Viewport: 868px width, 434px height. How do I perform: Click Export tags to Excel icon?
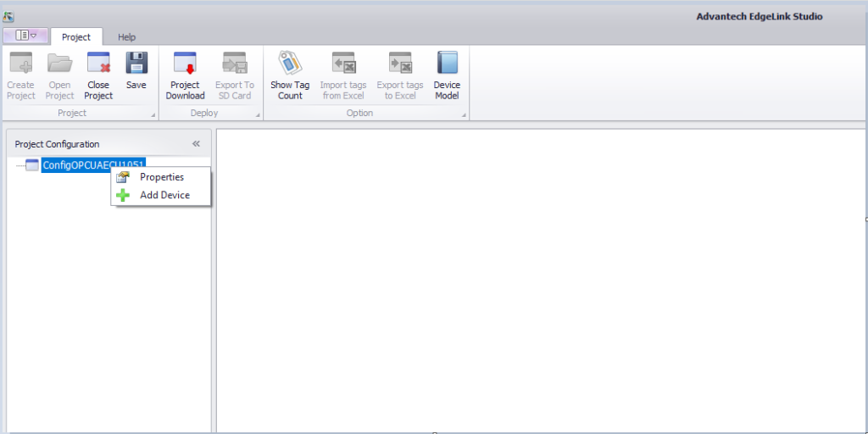400,63
